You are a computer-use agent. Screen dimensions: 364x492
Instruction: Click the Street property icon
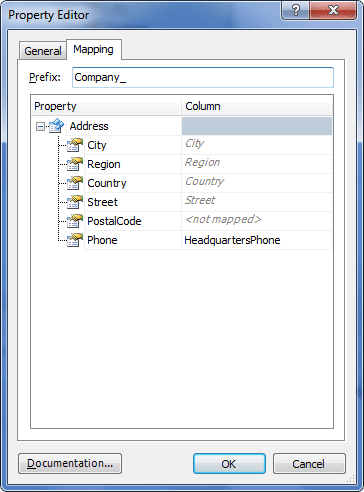pyautogui.click(x=75, y=202)
